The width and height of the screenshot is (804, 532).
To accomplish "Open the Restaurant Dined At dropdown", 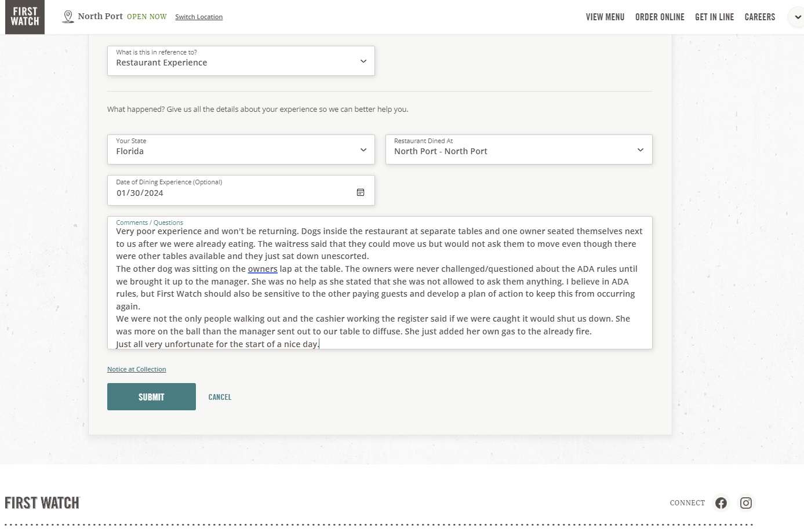I will [519, 150].
